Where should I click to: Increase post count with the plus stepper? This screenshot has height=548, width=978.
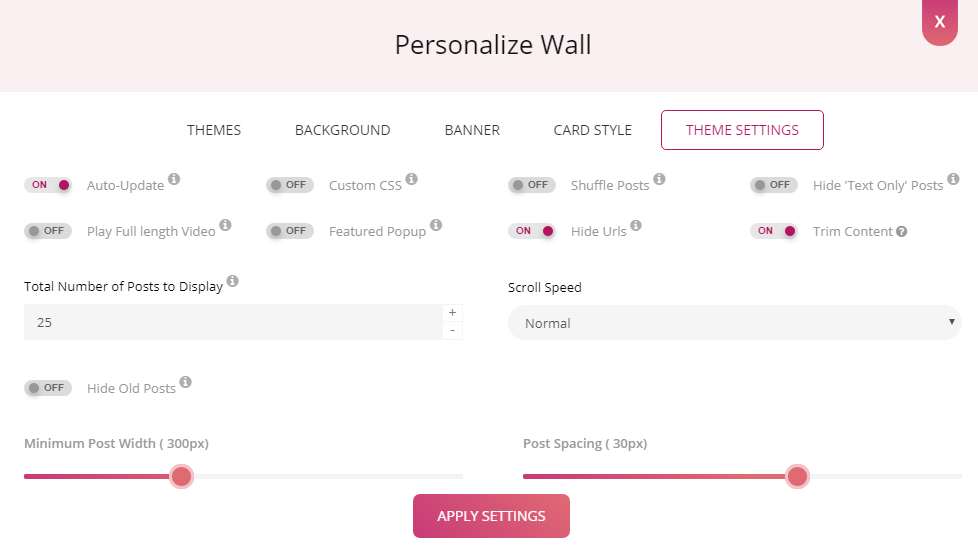452,313
